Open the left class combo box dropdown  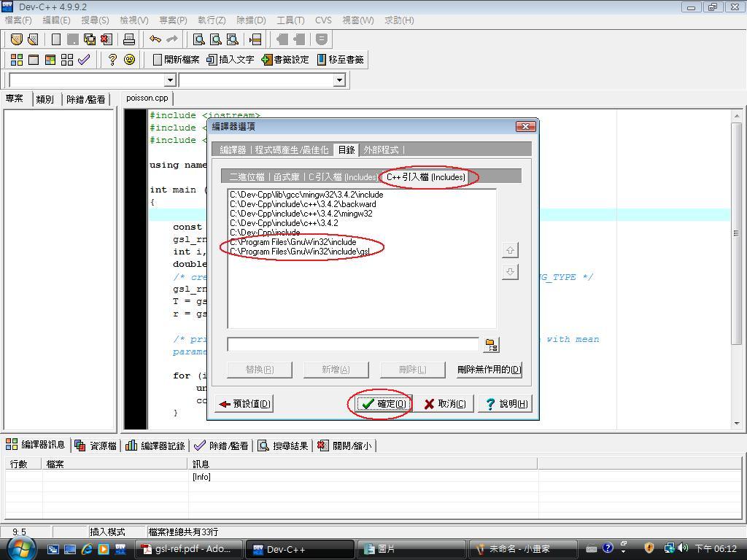pos(170,80)
